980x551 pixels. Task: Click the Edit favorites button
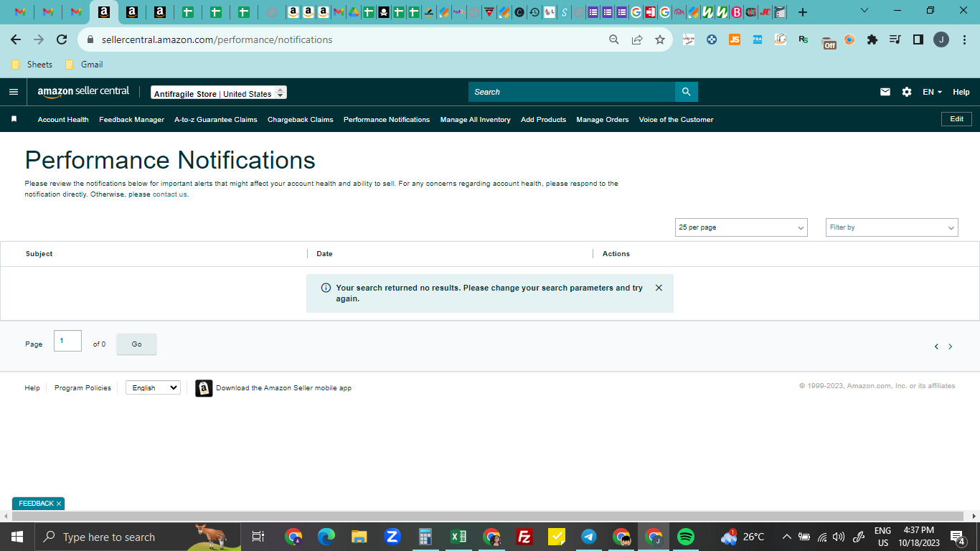956,119
